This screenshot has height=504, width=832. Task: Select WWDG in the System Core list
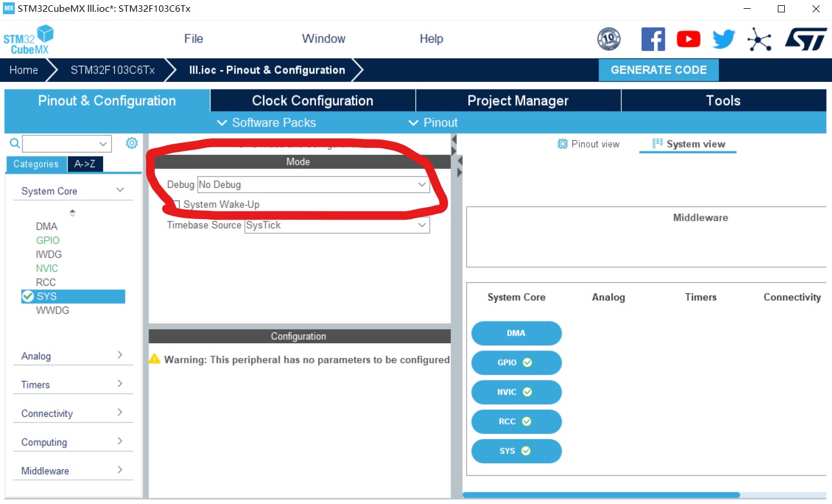(x=52, y=310)
